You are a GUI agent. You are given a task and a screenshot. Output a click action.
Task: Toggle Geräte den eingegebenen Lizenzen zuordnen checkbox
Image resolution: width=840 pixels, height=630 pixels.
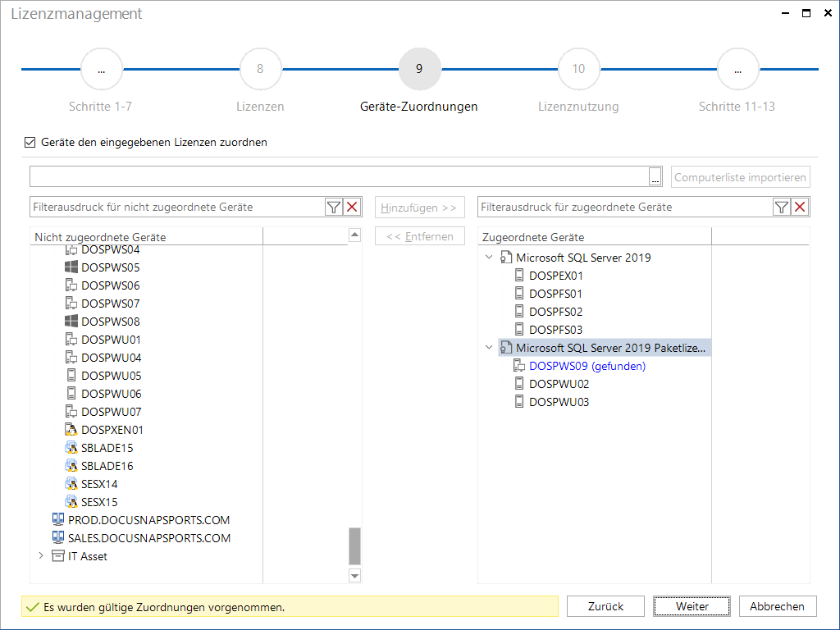(30, 143)
